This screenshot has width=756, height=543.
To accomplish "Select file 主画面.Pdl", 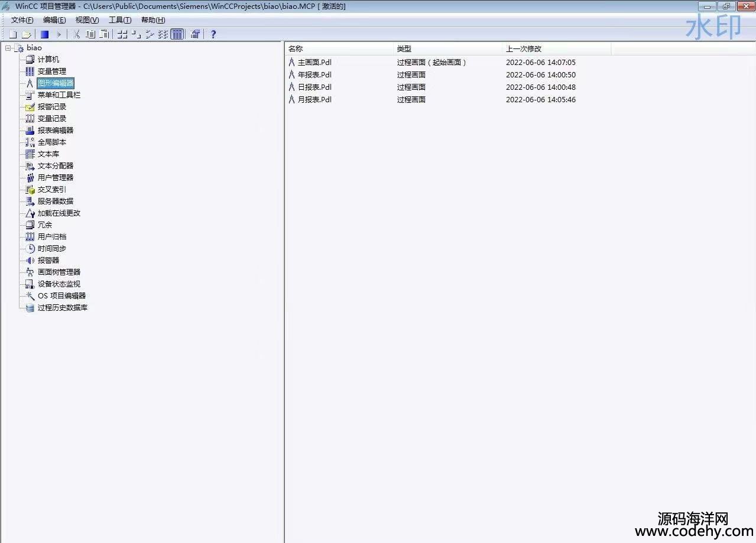I will (314, 63).
